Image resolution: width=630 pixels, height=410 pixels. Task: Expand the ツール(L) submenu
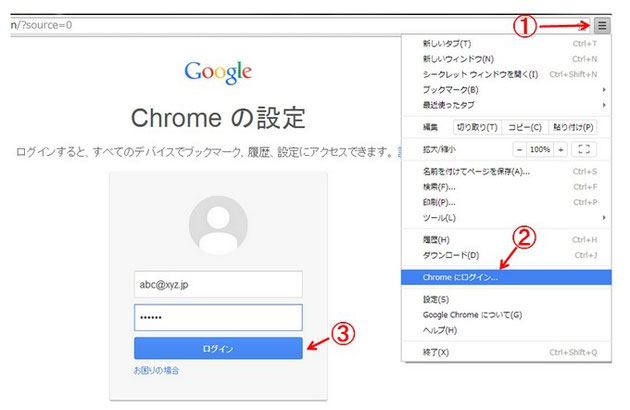(506, 218)
